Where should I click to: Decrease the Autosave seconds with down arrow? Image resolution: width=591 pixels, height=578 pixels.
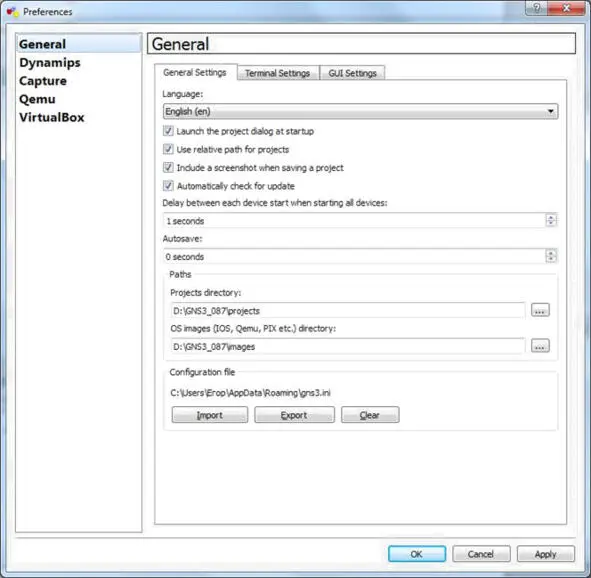pos(551,260)
